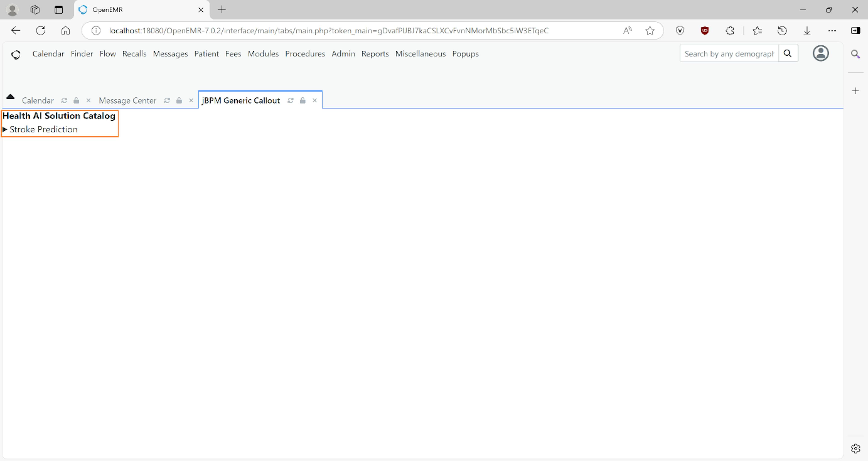Toggle lock on Calendar tab

[x=76, y=100]
